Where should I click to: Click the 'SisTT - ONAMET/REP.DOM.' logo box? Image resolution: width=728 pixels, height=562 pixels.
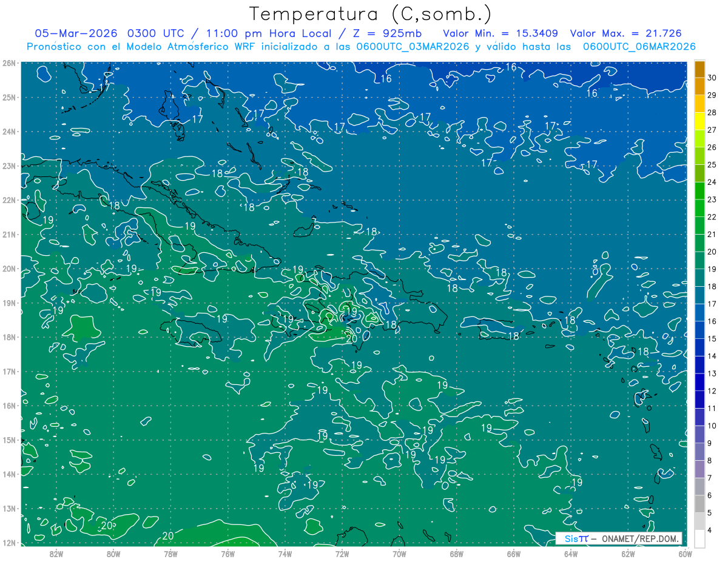[x=619, y=538]
